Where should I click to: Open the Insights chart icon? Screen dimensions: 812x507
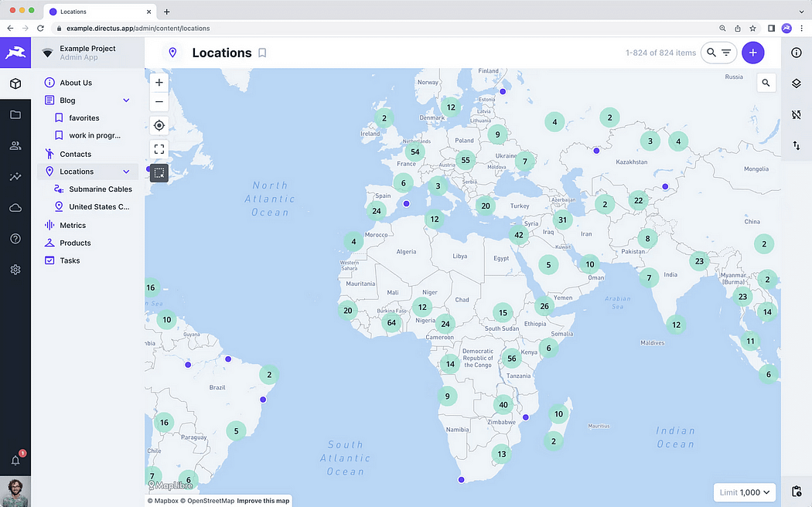tap(15, 176)
